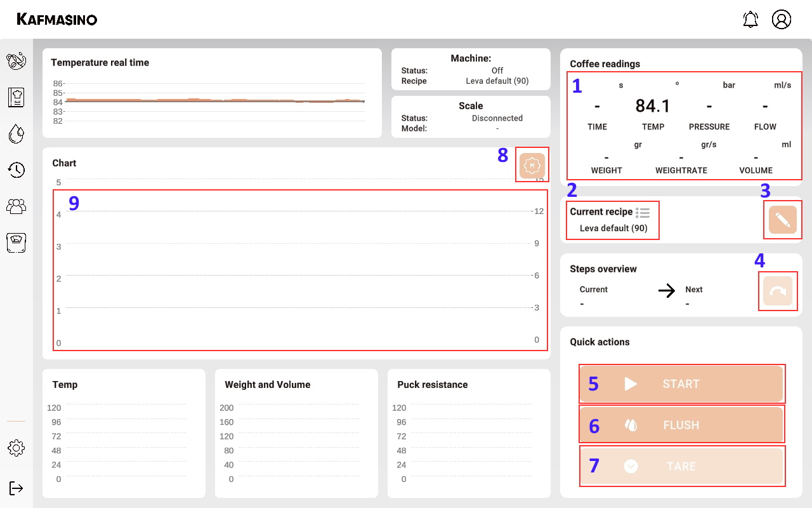Open the recipe book sidebar icon

pos(16,97)
